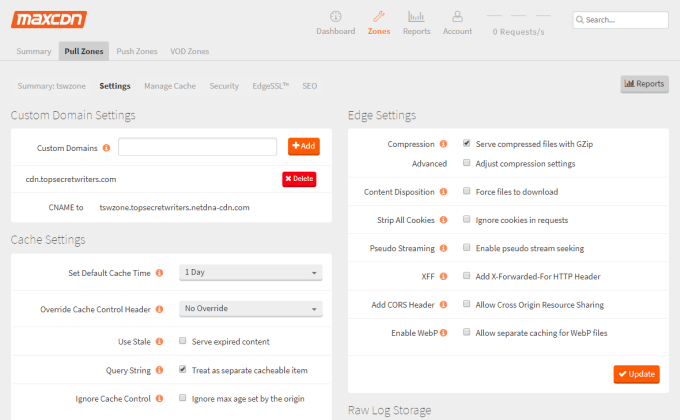Open the Dashboard gauge icon
Image resolution: width=680 pixels, height=420 pixels.
[x=336, y=16]
